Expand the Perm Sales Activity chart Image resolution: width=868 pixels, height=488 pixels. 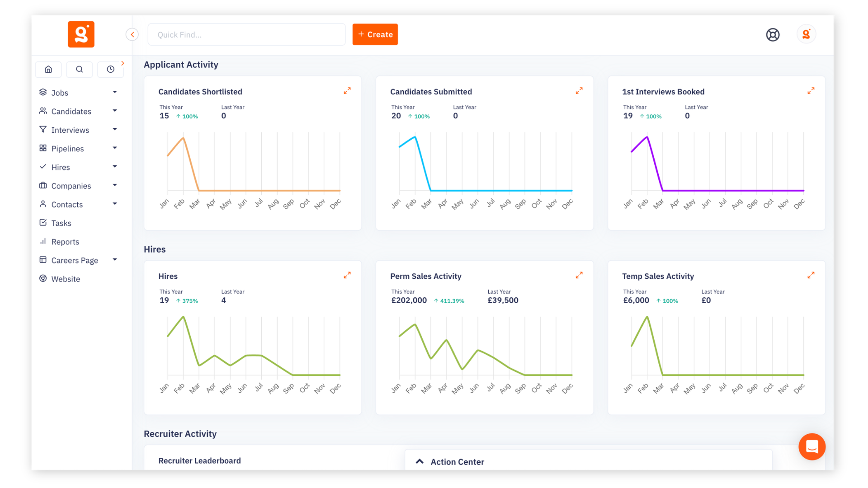tap(579, 275)
